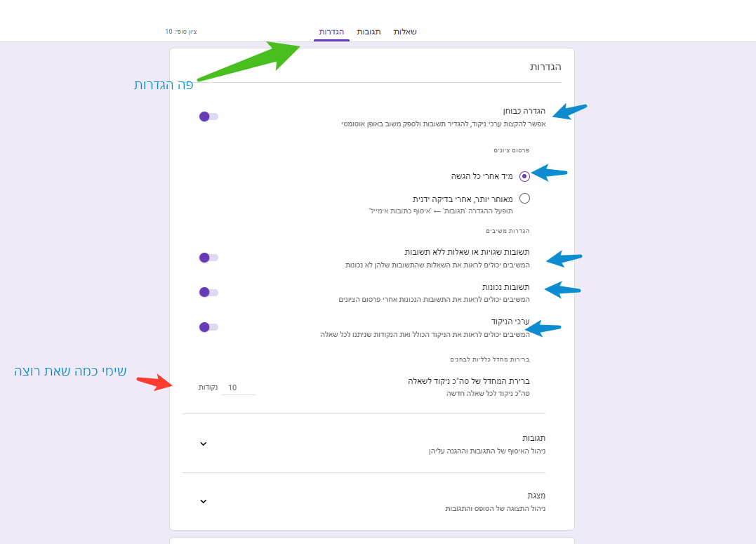Expand the 'מצגת' section chevron
Viewport: 756px width, 544px height.
click(x=204, y=502)
